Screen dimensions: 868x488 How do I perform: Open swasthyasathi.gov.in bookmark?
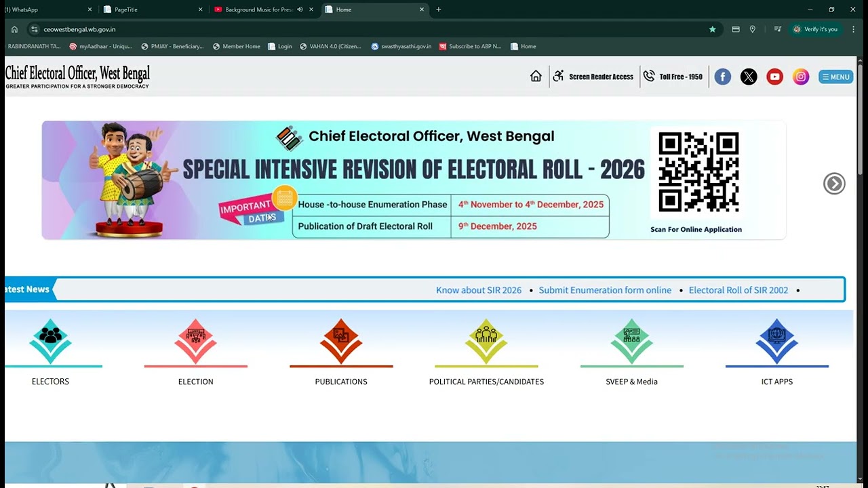401,47
